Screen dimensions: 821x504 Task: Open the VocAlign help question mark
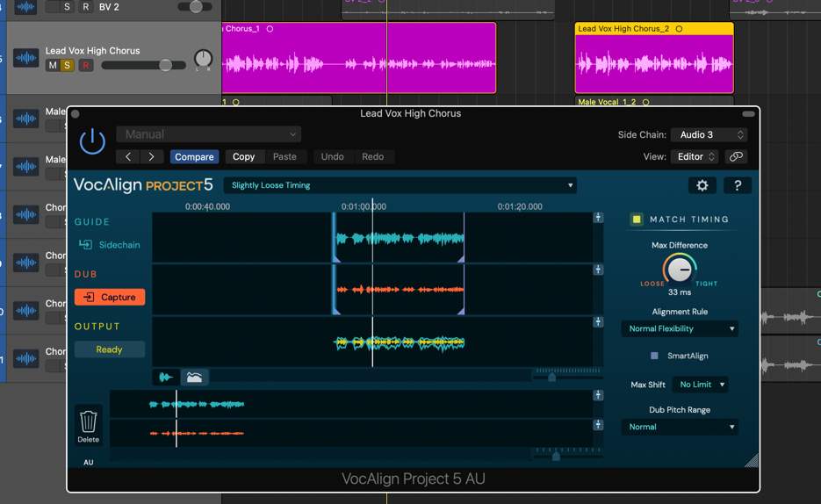point(737,185)
